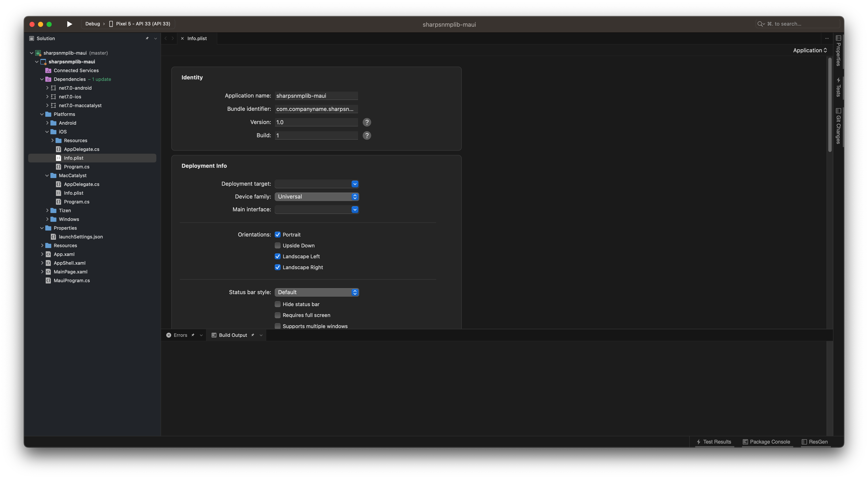Open Git Changes side panel
The width and height of the screenshot is (868, 479).
click(x=838, y=126)
